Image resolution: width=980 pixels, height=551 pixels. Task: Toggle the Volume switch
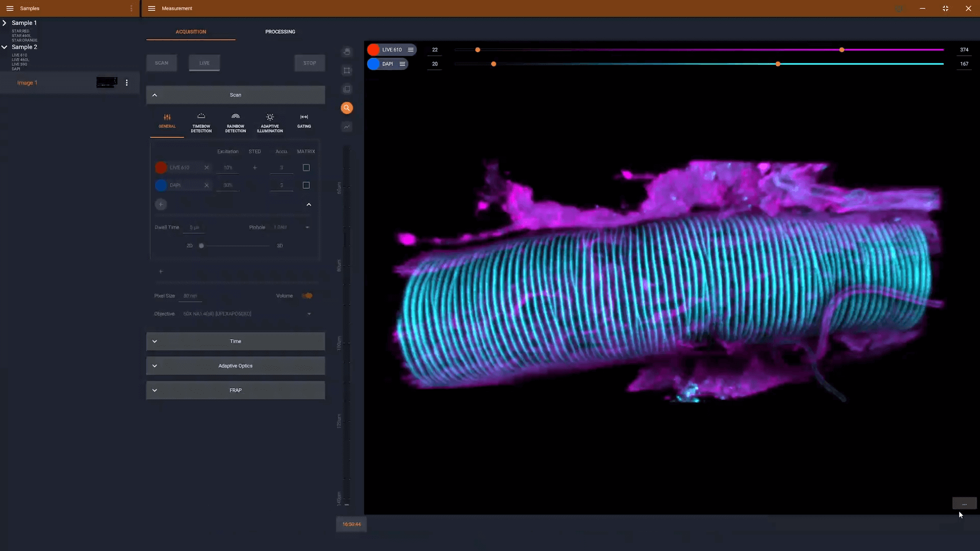[x=307, y=296]
